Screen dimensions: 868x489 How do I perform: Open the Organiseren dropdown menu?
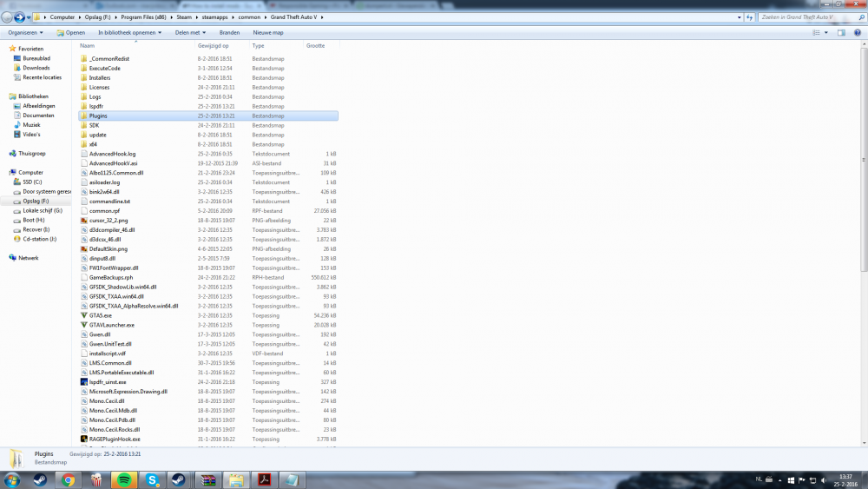tap(25, 33)
